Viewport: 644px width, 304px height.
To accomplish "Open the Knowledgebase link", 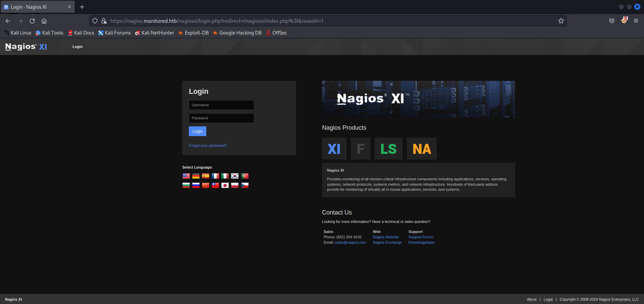I will pos(422,242).
